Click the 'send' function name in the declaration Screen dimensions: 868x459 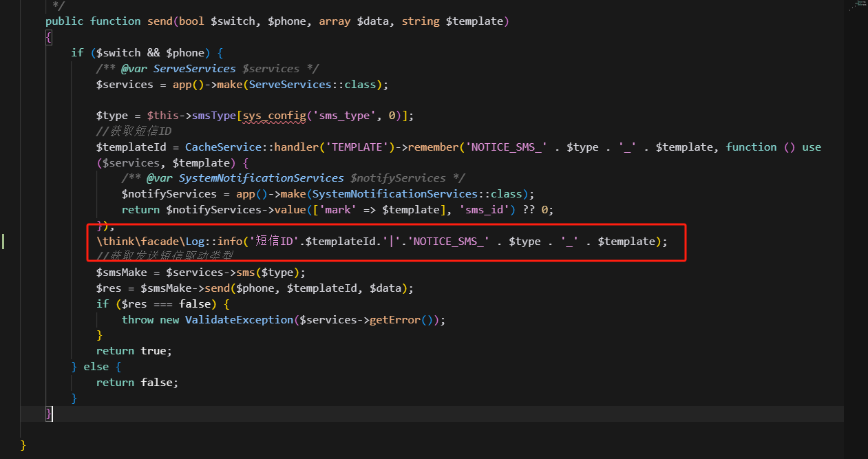[x=159, y=21]
